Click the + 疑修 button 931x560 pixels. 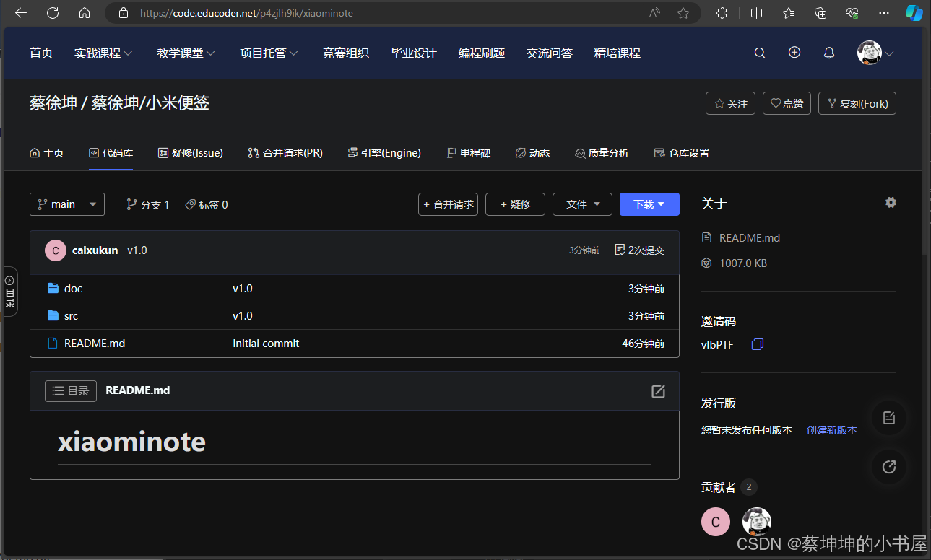515,204
